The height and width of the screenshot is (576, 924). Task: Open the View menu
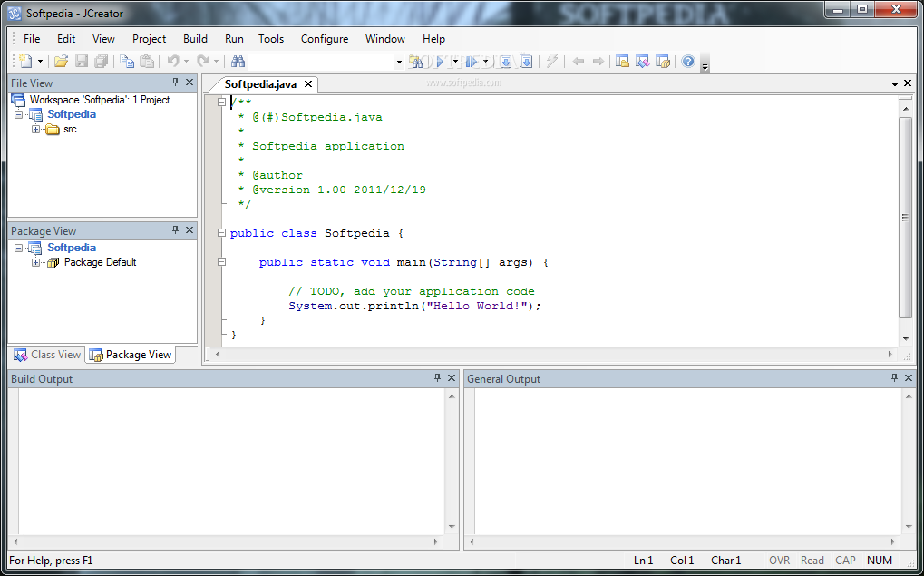coord(103,39)
